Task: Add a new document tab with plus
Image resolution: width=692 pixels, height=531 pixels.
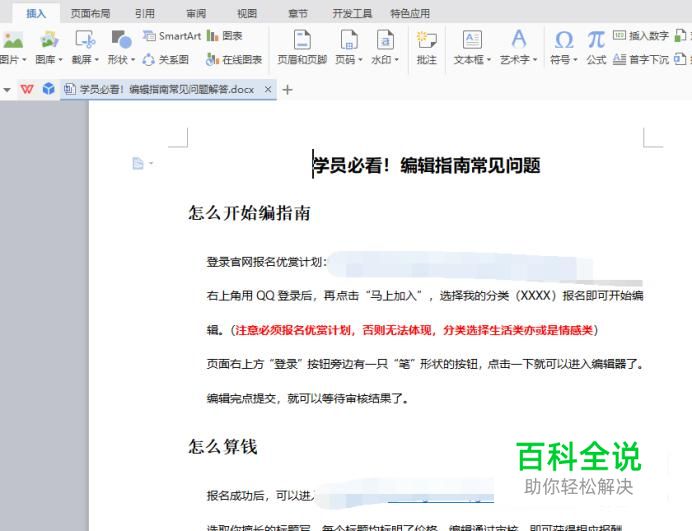Action: point(287,90)
